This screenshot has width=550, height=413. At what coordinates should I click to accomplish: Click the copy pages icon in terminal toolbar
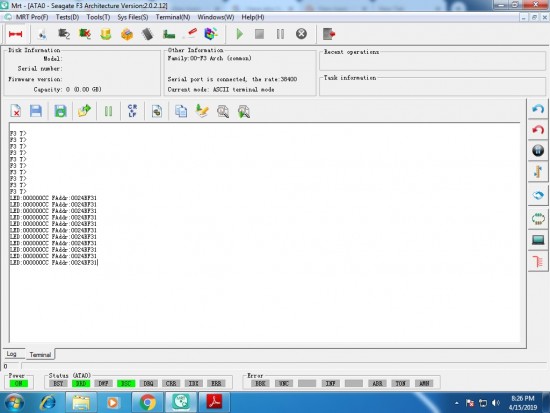point(181,111)
